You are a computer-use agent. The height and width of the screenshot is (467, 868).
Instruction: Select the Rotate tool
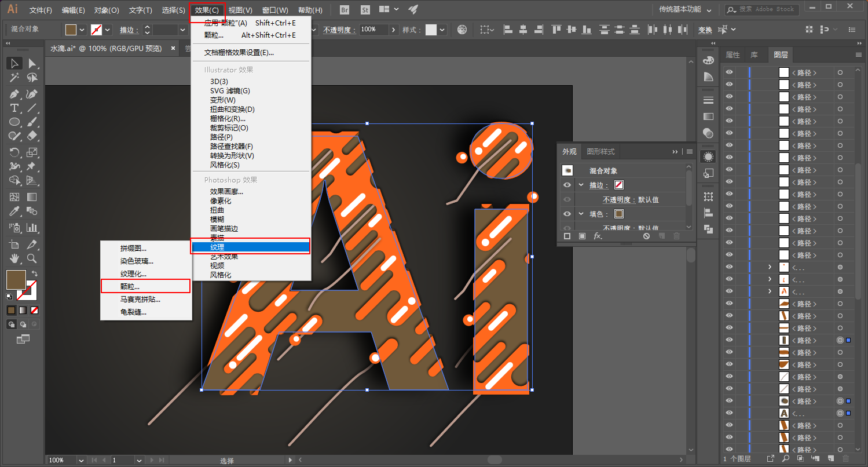pos(15,152)
